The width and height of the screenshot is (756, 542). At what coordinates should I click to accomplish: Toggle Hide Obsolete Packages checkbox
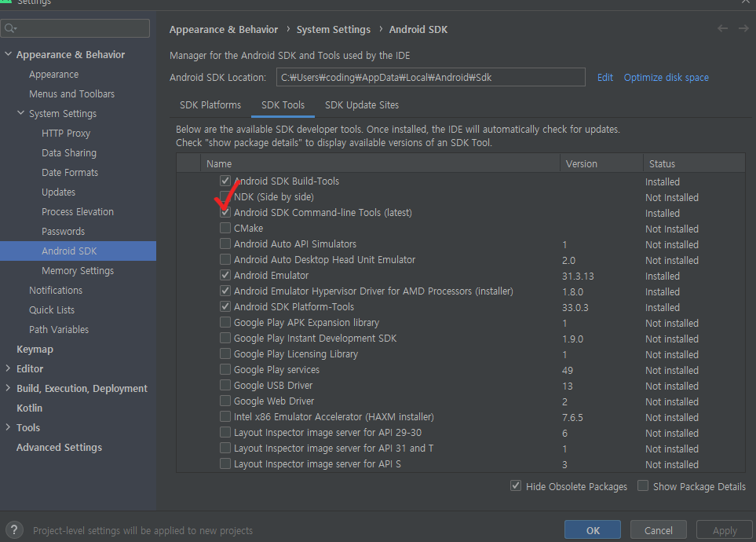click(516, 485)
